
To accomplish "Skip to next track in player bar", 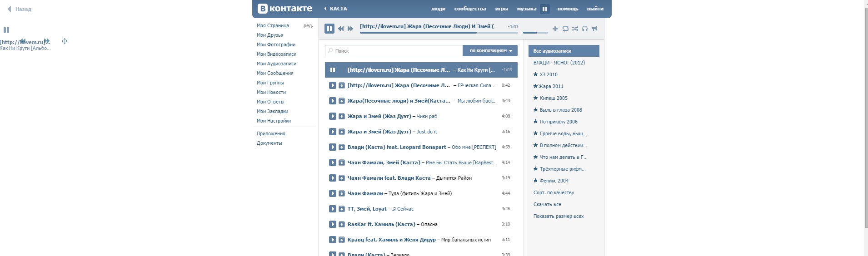I will [x=350, y=29].
